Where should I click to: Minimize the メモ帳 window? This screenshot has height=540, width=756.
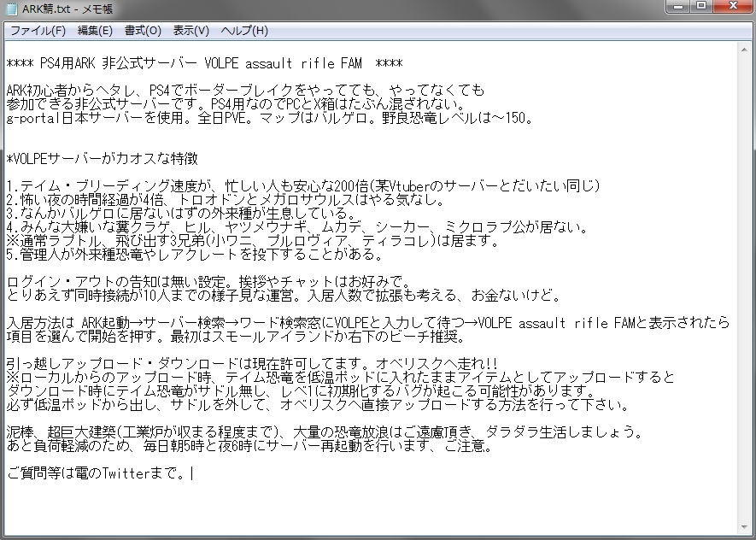(x=679, y=6)
